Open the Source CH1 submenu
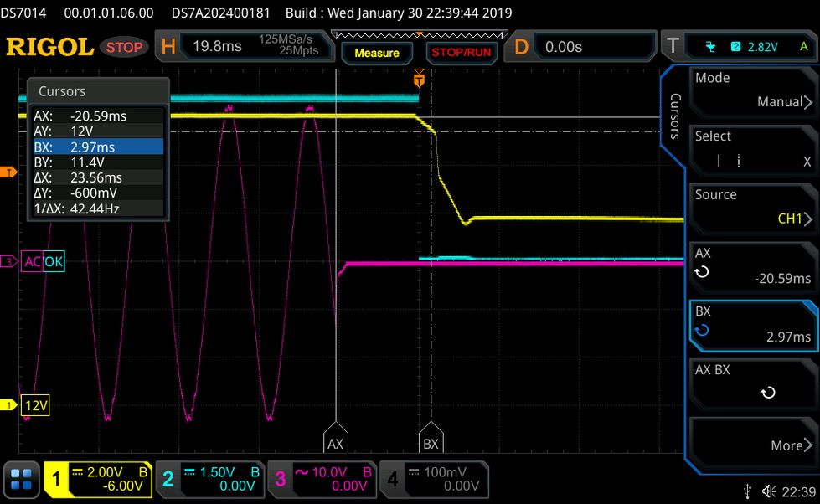Image resolution: width=820 pixels, height=504 pixels. coord(752,208)
